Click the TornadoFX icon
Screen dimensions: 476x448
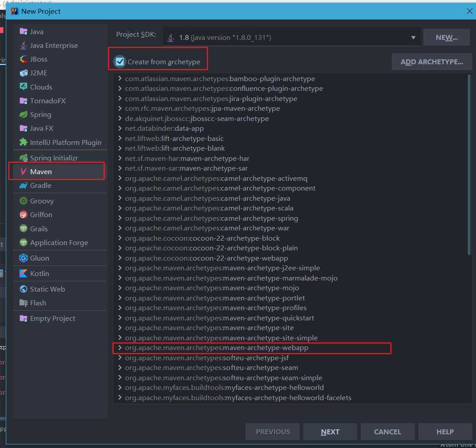(x=23, y=101)
